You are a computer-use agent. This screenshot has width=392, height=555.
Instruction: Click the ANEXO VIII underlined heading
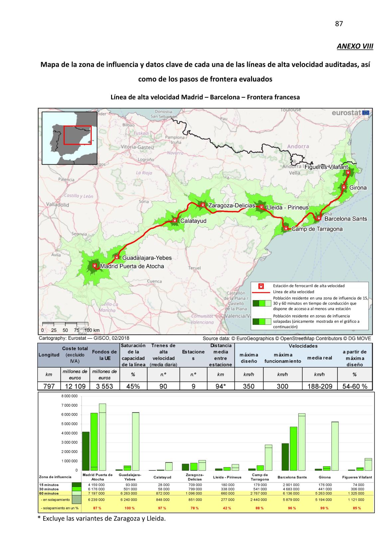tap(355, 46)
